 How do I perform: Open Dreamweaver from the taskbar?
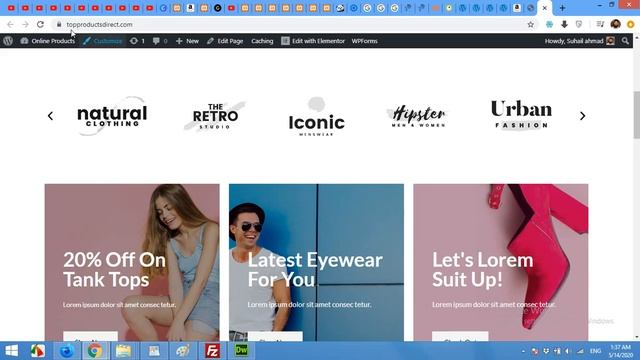click(x=241, y=351)
